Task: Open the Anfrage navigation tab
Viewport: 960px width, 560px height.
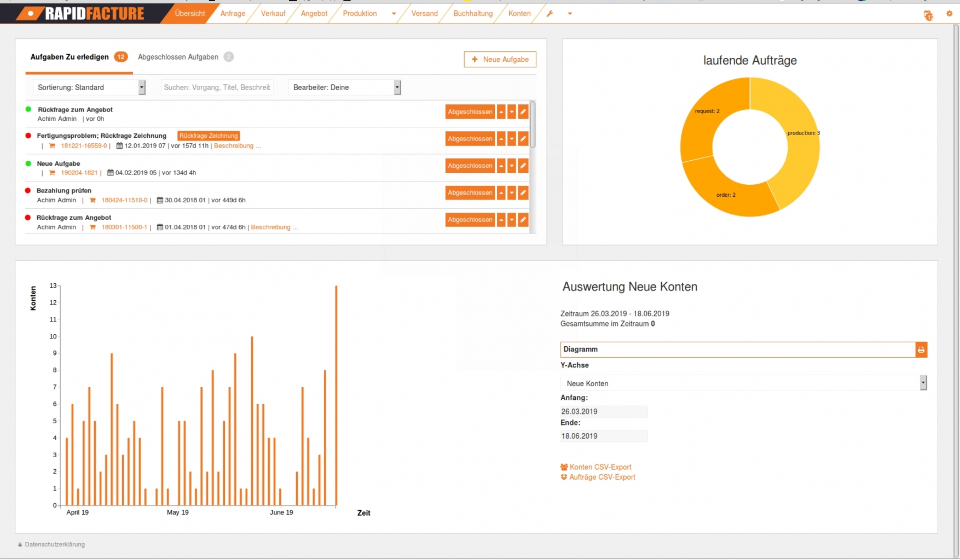Action: 233,14
